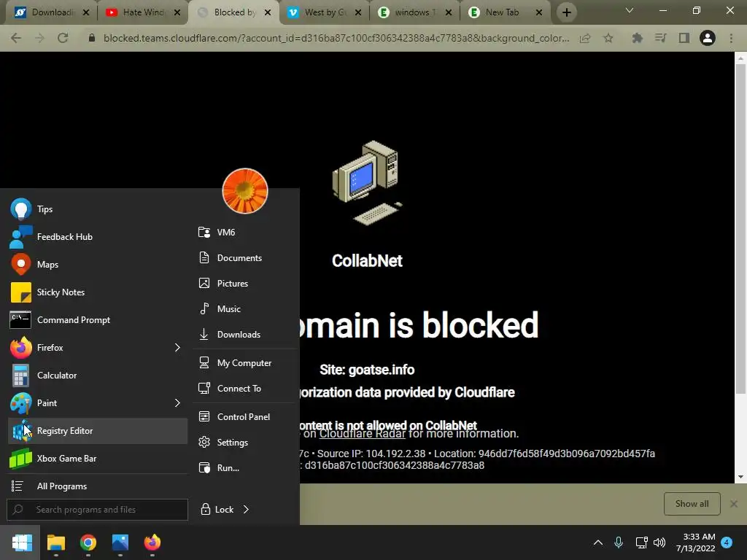The image size is (747, 560).
Task: Open the Maps app
Action: point(97,264)
